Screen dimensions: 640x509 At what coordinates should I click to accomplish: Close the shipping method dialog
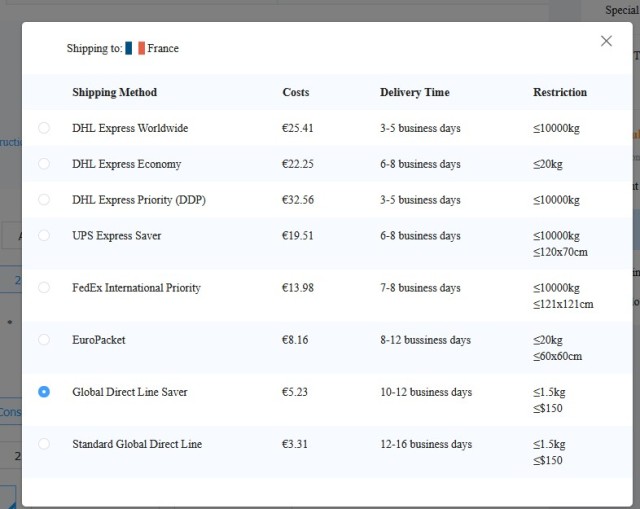[606, 41]
